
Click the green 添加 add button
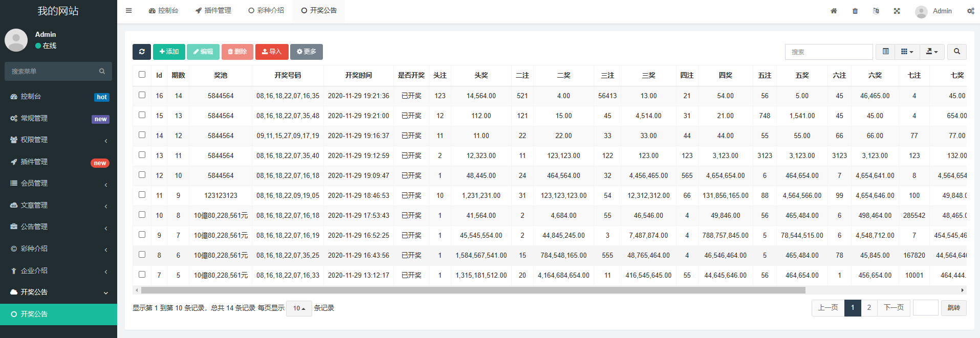pyautogui.click(x=169, y=52)
